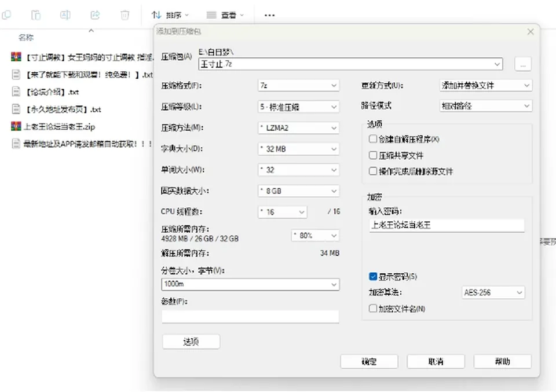Click the Rename icon in the Explorer toolbar
Viewport: 556px width, 392px height.
click(x=65, y=15)
